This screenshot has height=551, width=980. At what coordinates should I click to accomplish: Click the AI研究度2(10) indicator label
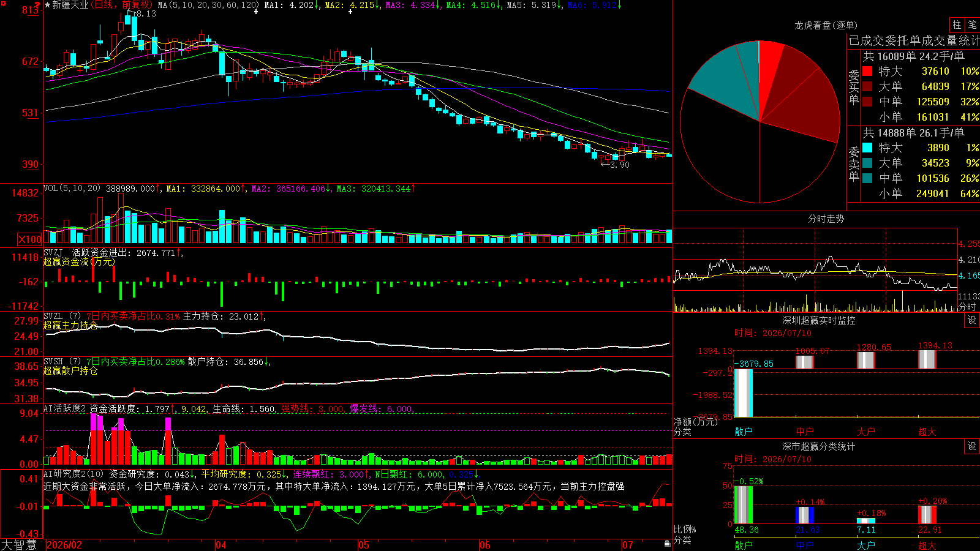click(73, 474)
